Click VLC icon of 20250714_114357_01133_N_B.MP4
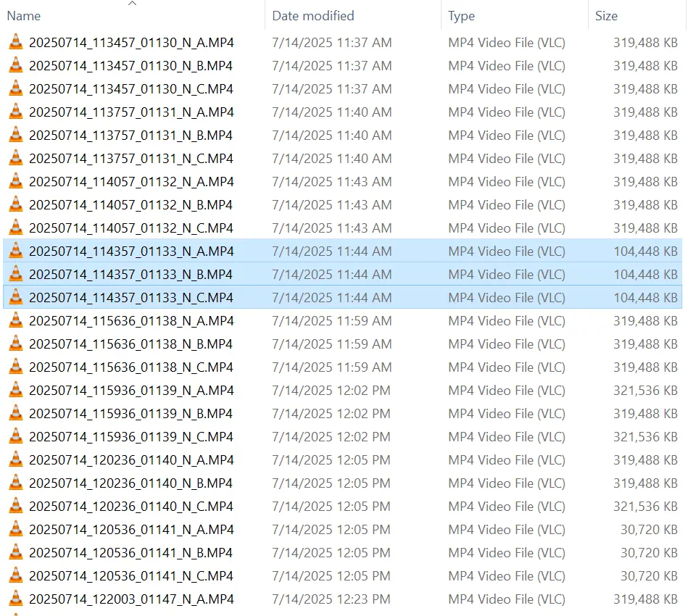The image size is (688, 616). (x=16, y=274)
